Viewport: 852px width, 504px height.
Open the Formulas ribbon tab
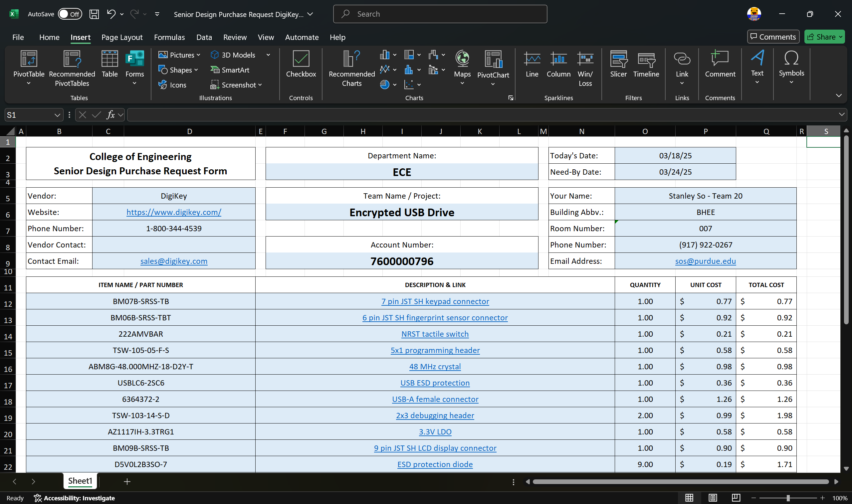tap(169, 37)
